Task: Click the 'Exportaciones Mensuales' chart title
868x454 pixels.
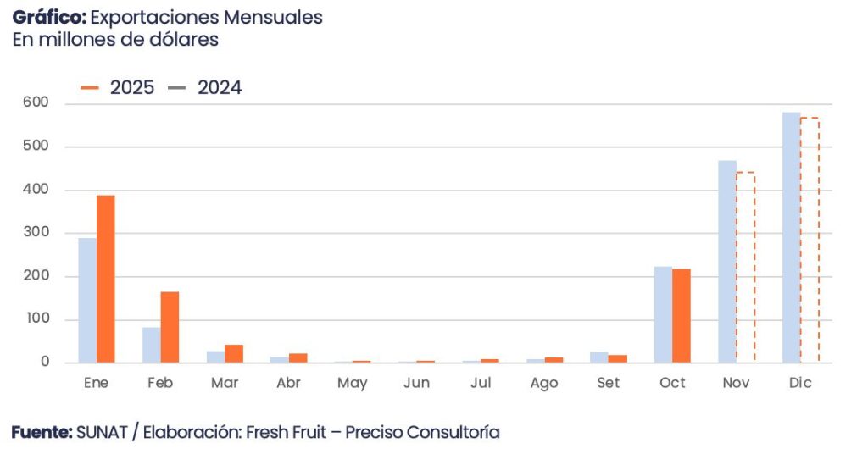Action: click(x=206, y=17)
